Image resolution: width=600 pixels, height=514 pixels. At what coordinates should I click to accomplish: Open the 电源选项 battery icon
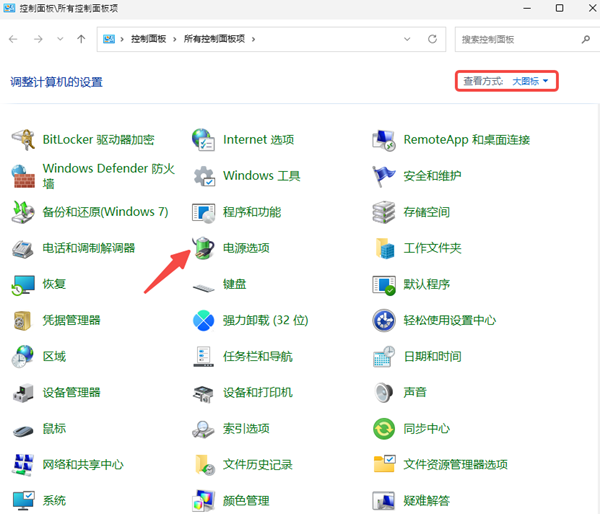pos(204,248)
